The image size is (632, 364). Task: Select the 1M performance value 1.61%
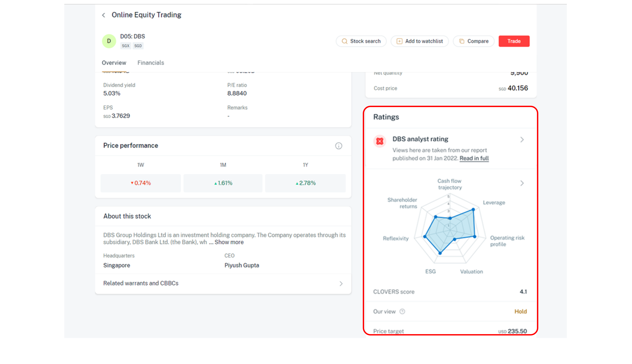(x=223, y=183)
